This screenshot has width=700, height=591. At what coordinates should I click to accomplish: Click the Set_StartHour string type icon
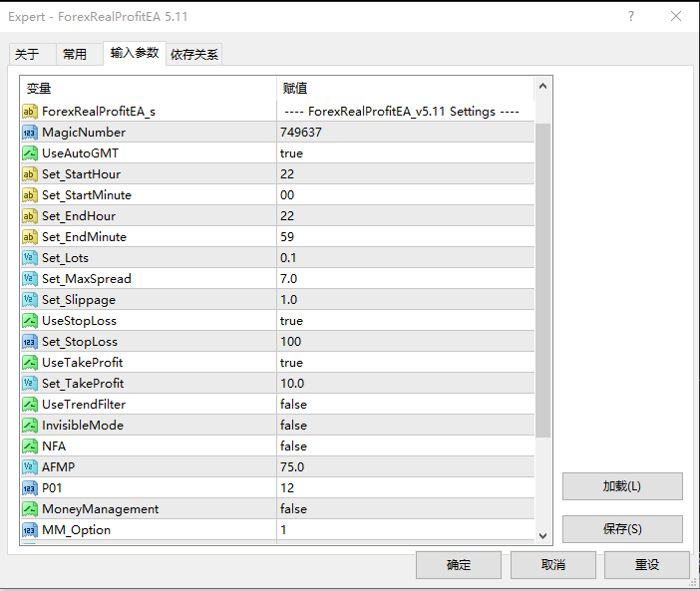(30, 174)
